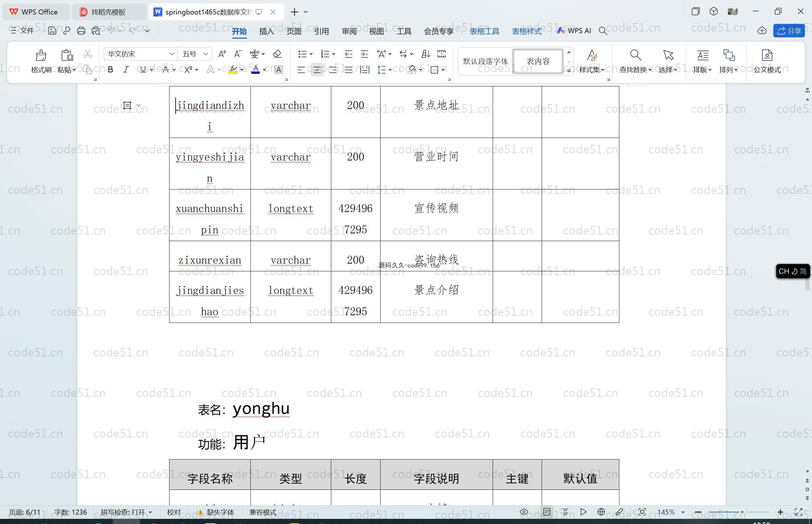Expand numbered list dropdown arrow

pos(334,54)
